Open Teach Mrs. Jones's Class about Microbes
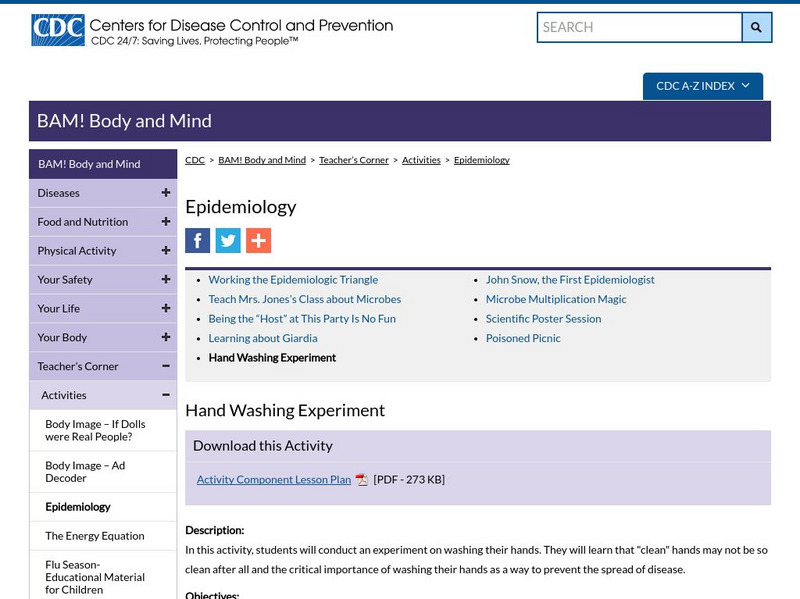This screenshot has height=599, width=800. (x=305, y=299)
